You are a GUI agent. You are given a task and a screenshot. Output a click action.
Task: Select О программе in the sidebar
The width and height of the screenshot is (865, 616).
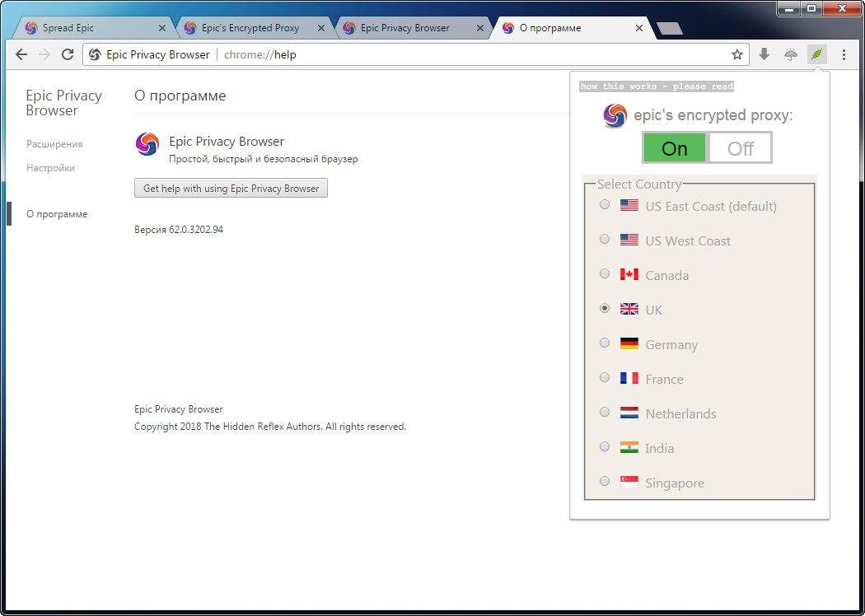(x=57, y=214)
